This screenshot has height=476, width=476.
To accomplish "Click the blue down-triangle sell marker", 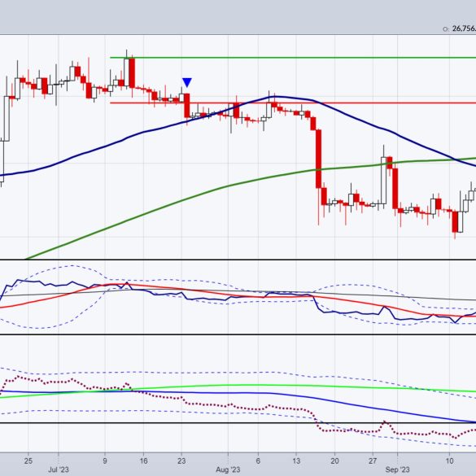I will (x=187, y=82).
